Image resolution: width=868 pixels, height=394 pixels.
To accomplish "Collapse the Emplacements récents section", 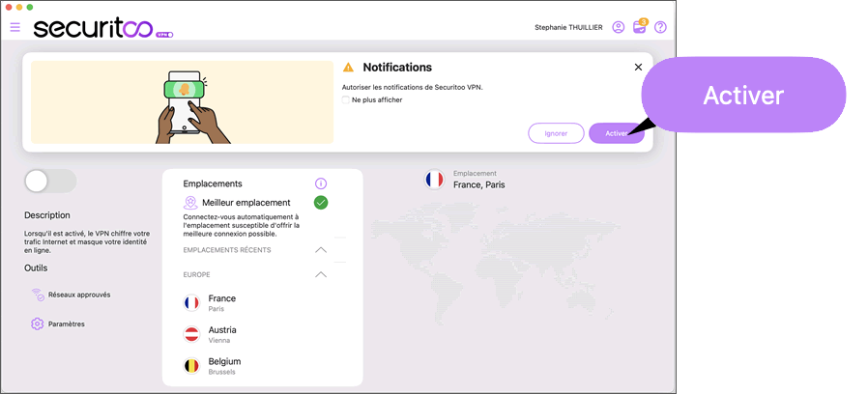I will coord(321,250).
